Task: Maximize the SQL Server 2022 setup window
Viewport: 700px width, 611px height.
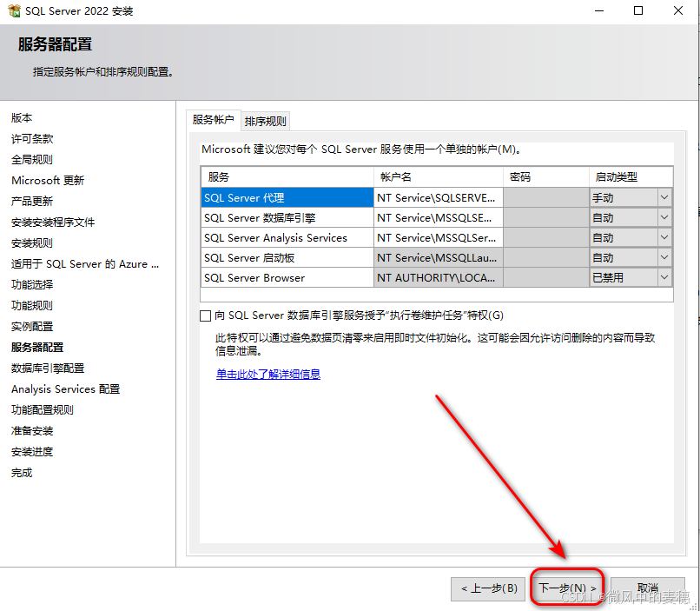Action: pos(638,10)
